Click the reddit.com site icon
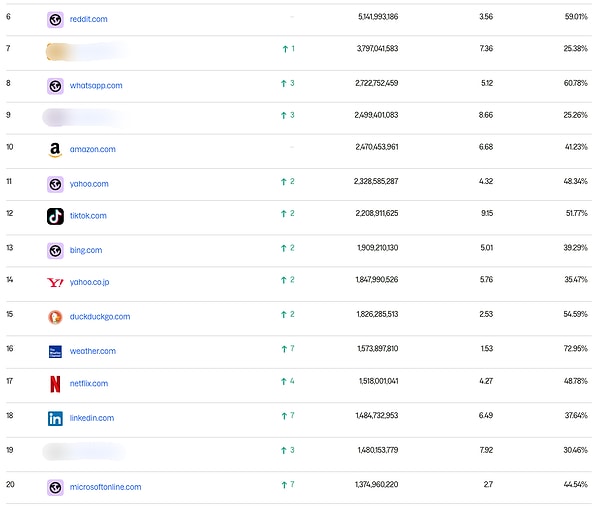The height and width of the screenshot is (506, 600). point(55,19)
